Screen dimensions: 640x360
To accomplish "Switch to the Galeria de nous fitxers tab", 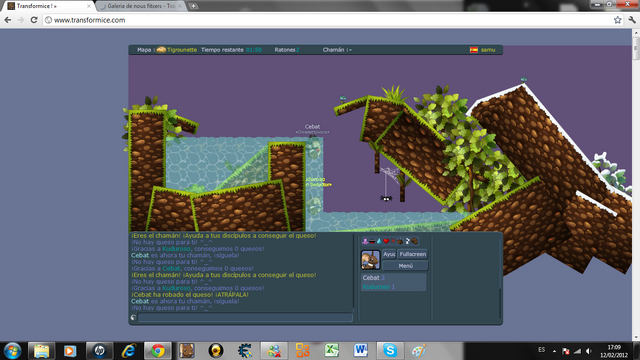I will click(x=141, y=6).
